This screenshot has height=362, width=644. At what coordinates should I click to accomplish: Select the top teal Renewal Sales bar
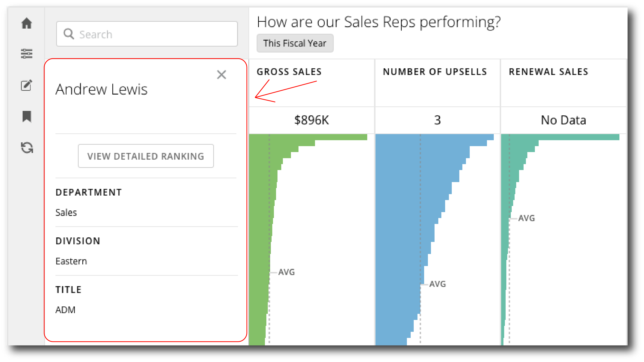[x=560, y=137]
